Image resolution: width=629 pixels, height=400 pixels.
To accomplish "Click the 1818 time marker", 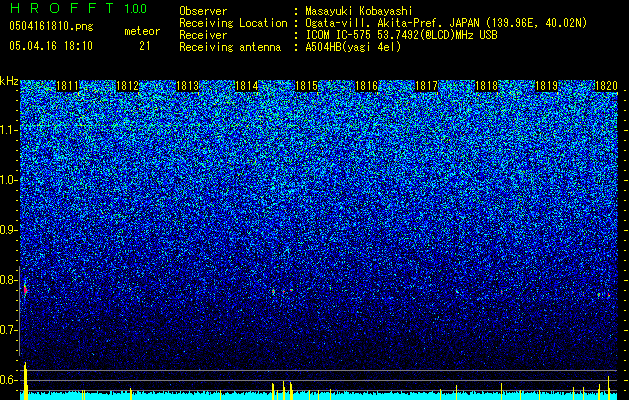I will point(486,86).
